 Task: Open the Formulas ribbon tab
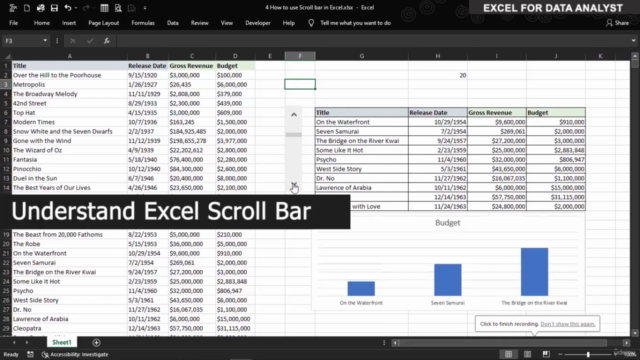pos(143,23)
